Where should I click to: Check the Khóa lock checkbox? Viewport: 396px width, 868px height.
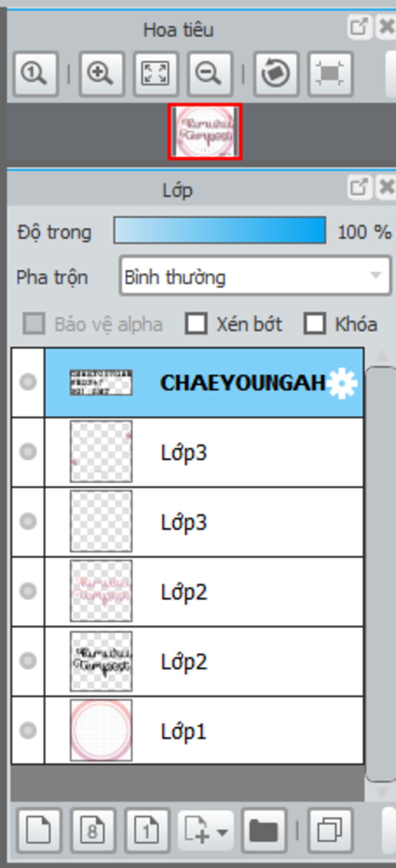[x=314, y=323]
